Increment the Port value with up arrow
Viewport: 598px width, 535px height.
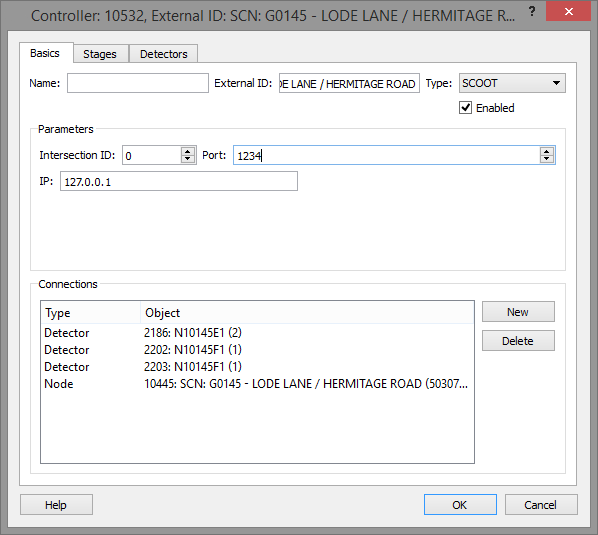tap(547, 151)
